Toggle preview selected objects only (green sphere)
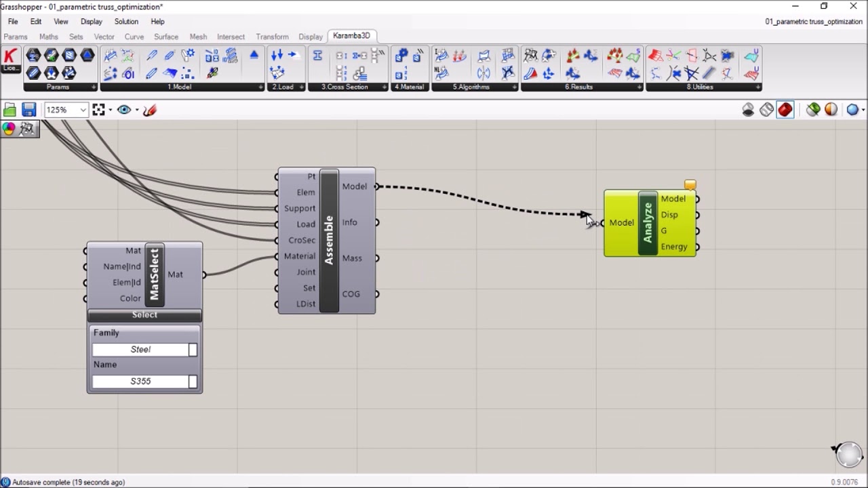Image resolution: width=868 pixels, height=488 pixels. click(x=812, y=110)
